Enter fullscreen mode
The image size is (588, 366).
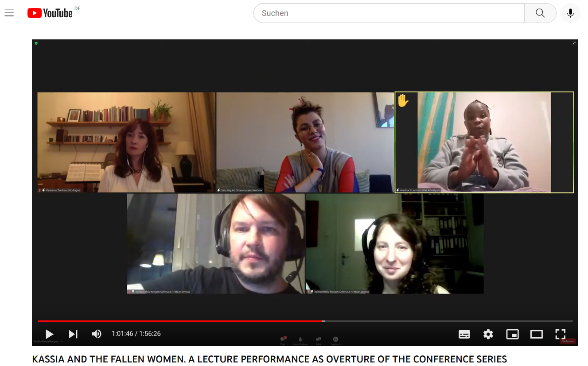coord(561,334)
